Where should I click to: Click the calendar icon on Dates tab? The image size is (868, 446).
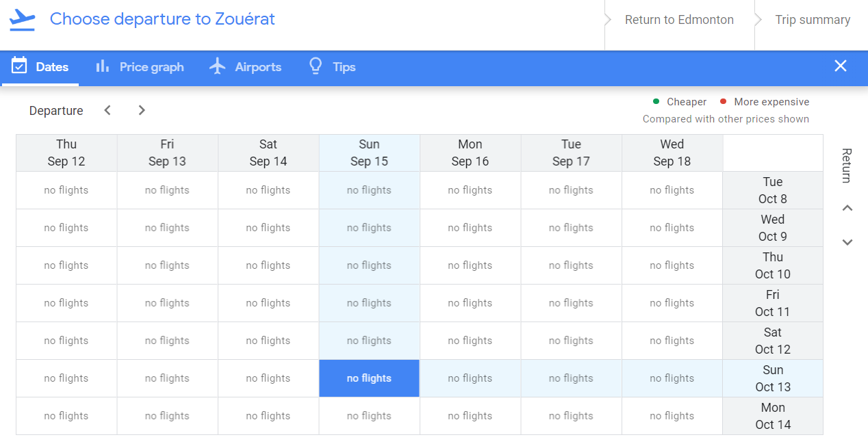(19, 66)
